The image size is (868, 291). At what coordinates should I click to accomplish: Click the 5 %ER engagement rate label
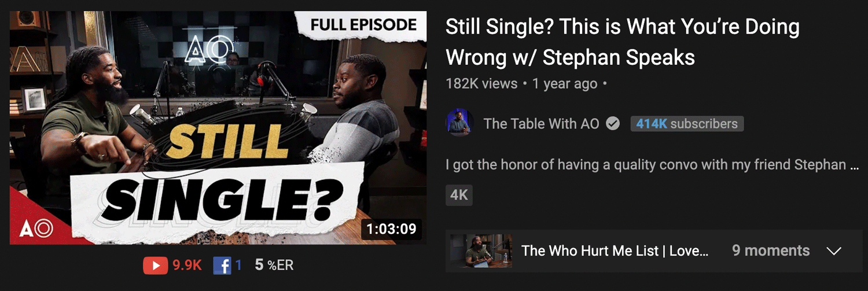click(x=274, y=266)
